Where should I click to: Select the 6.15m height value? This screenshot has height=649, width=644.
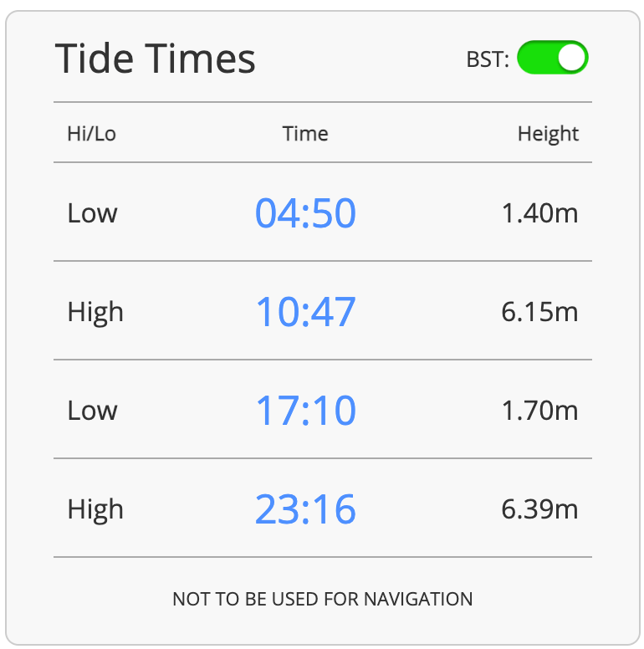pyautogui.click(x=539, y=312)
